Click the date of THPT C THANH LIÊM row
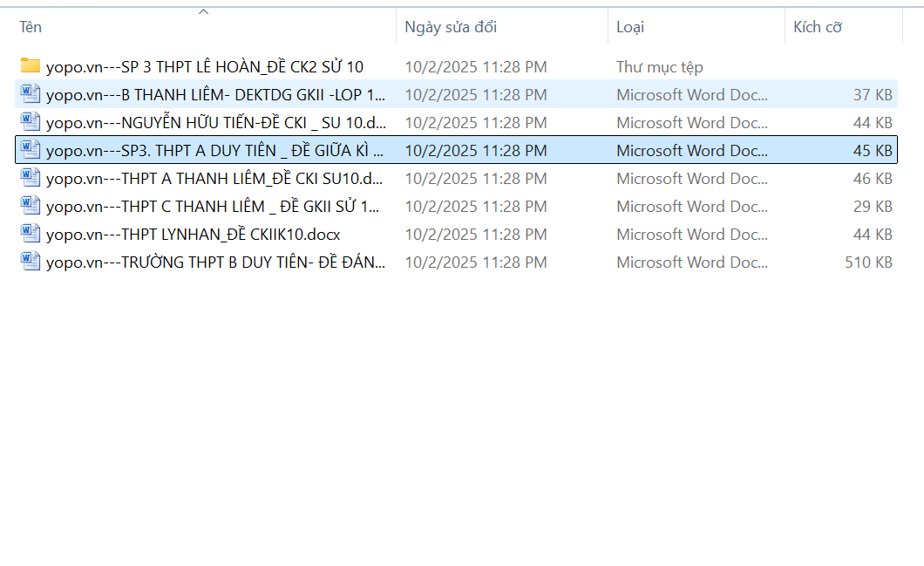 (x=475, y=206)
